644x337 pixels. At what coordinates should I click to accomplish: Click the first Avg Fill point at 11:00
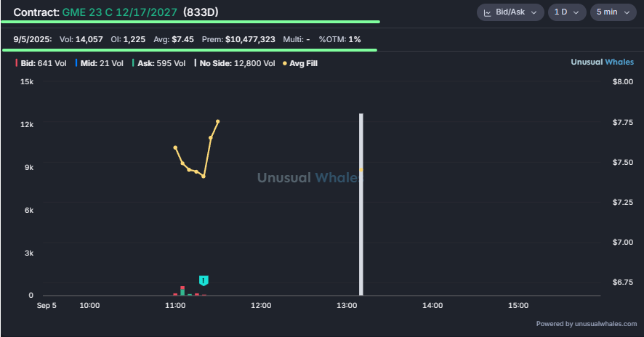[x=175, y=147]
